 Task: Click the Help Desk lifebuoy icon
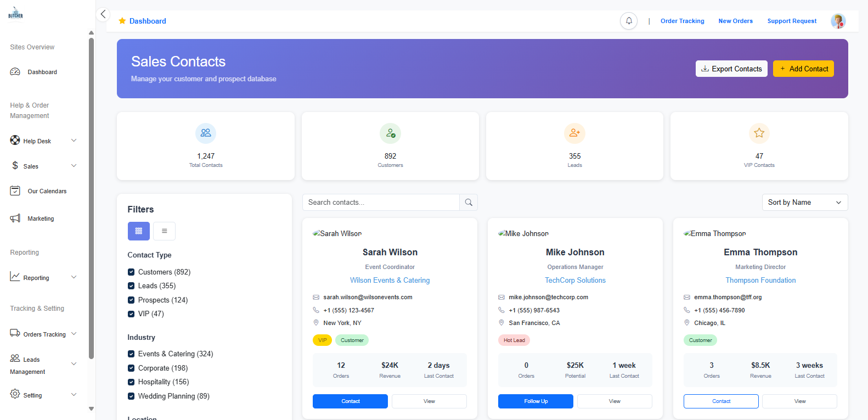(15, 141)
